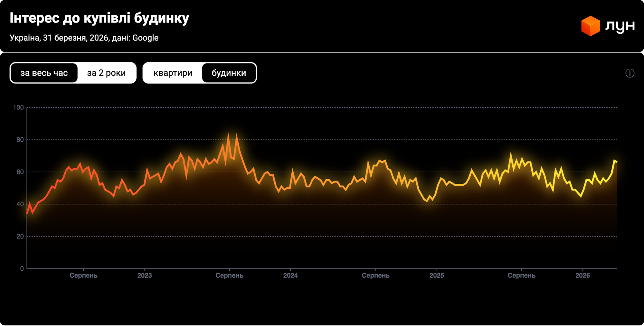Click the 2024 x-axis label
Viewport: 644px width, 326px height.
pyautogui.click(x=290, y=275)
